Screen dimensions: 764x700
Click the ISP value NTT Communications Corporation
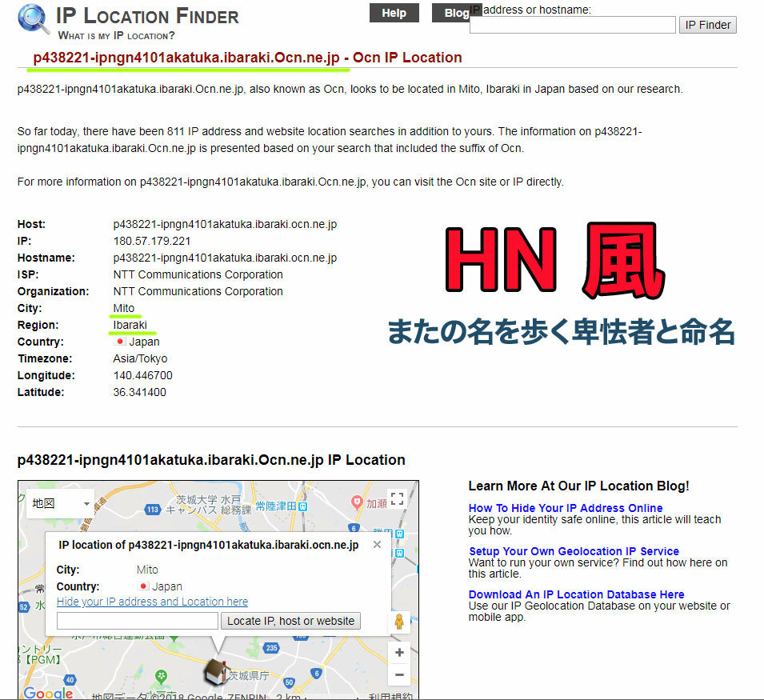[x=198, y=274]
